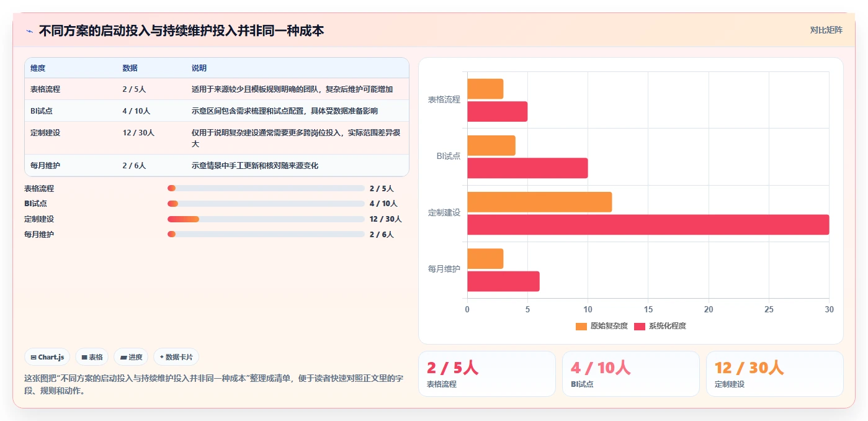Click the 表格流程 y-axis label in the chart
This screenshot has width=868, height=421.
[444, 99]
